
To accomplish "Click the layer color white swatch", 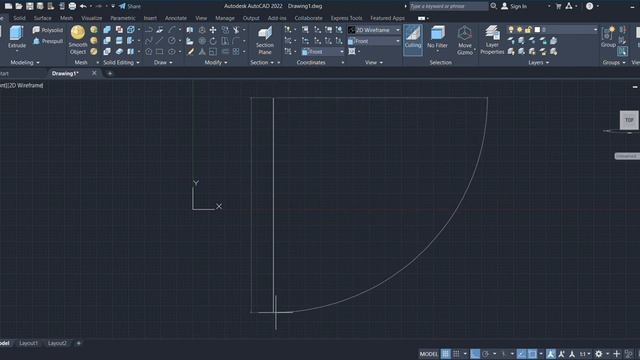I will point(537,29).
